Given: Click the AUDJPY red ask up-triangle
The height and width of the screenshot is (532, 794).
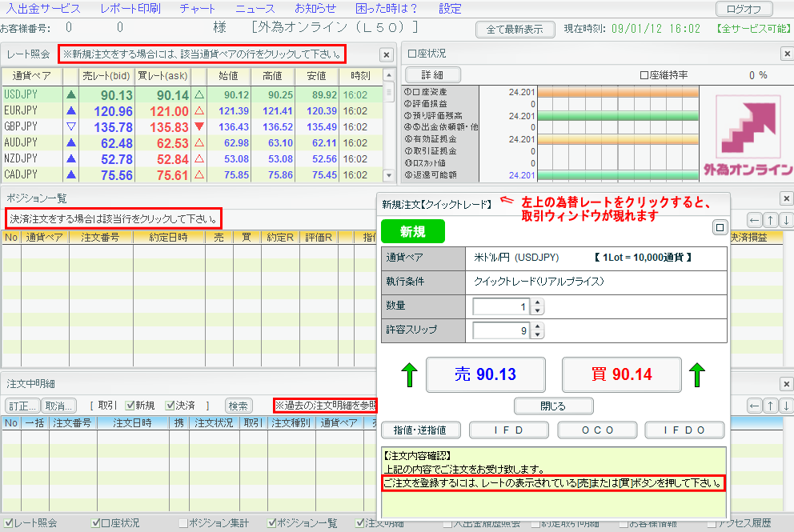Looking at the screenshot, I should tap(199, 142).
